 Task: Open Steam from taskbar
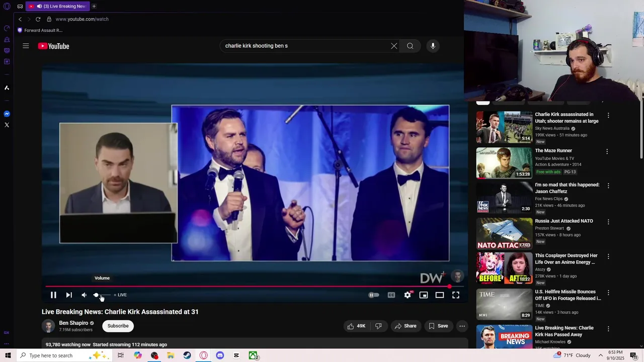pos(187,355)
